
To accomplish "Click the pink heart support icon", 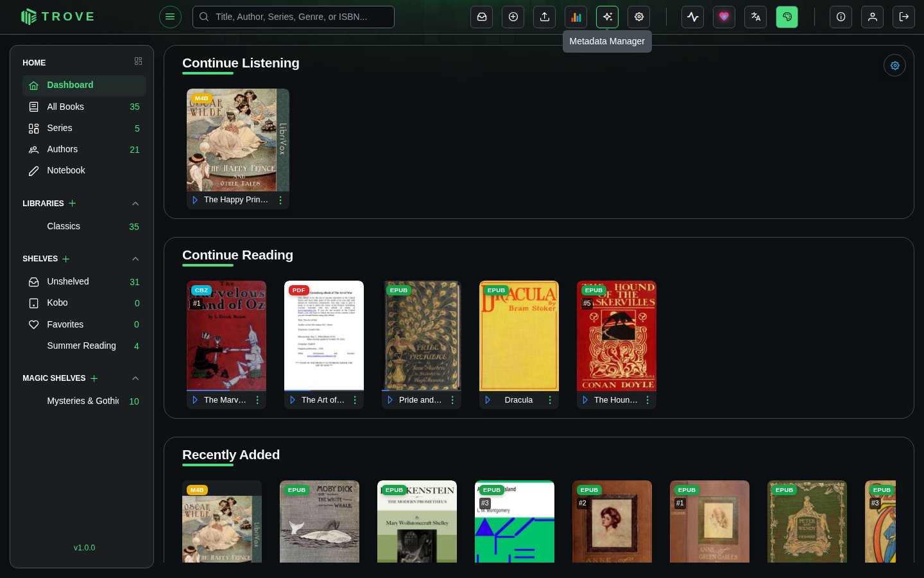I will pos(724,17).
